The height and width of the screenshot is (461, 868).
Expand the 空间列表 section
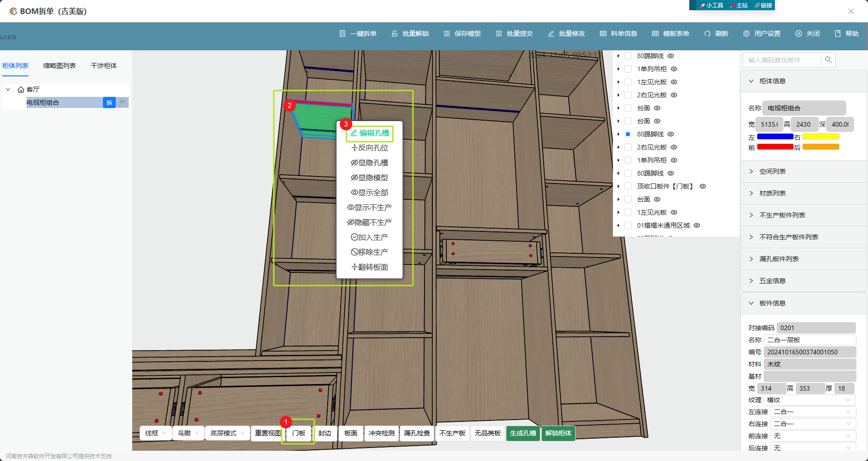tap(773, 171)
